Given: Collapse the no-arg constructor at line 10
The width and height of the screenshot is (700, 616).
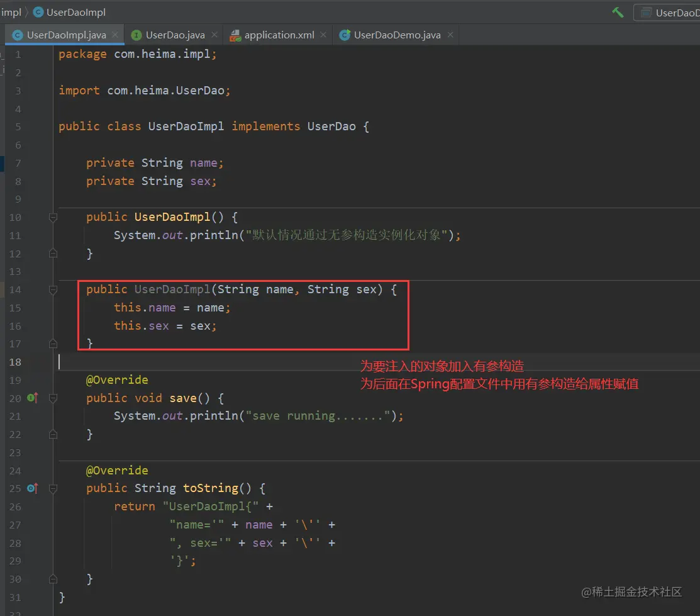Looking at the screenshot, I should pyautogui.click(x=53, y=218).
